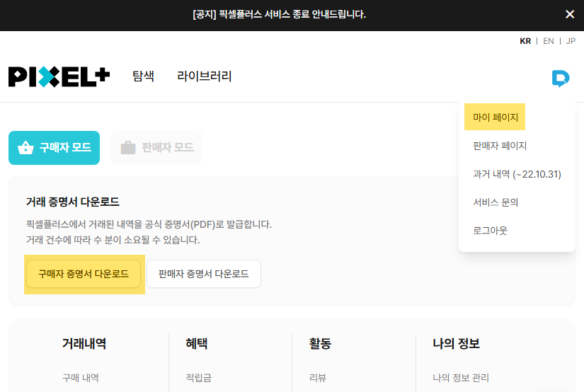This screenshot has width=584, height=392.
Task: Open 과거 내역 (~22.10.31) menu item
Action: [x=517, y=174]
